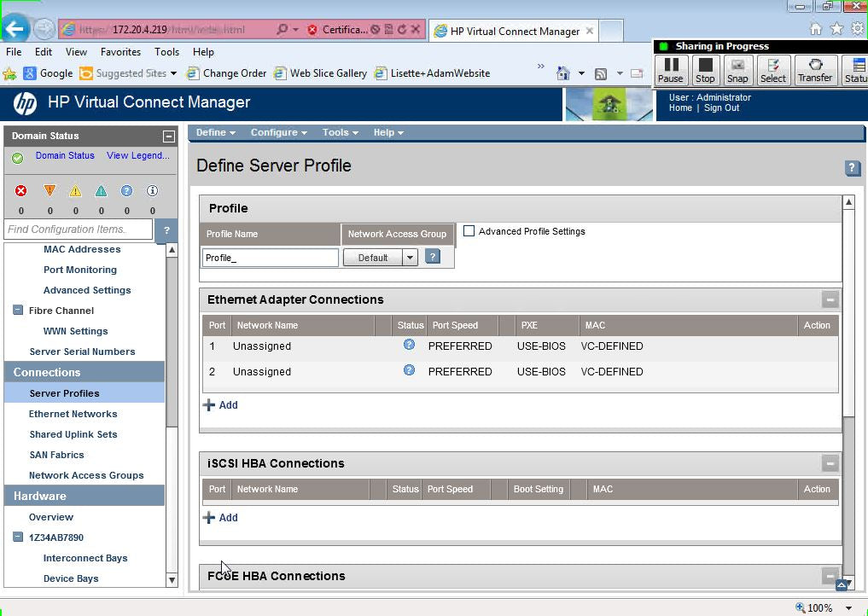Click the Transfer sharing tool

[x=815, y=70]
